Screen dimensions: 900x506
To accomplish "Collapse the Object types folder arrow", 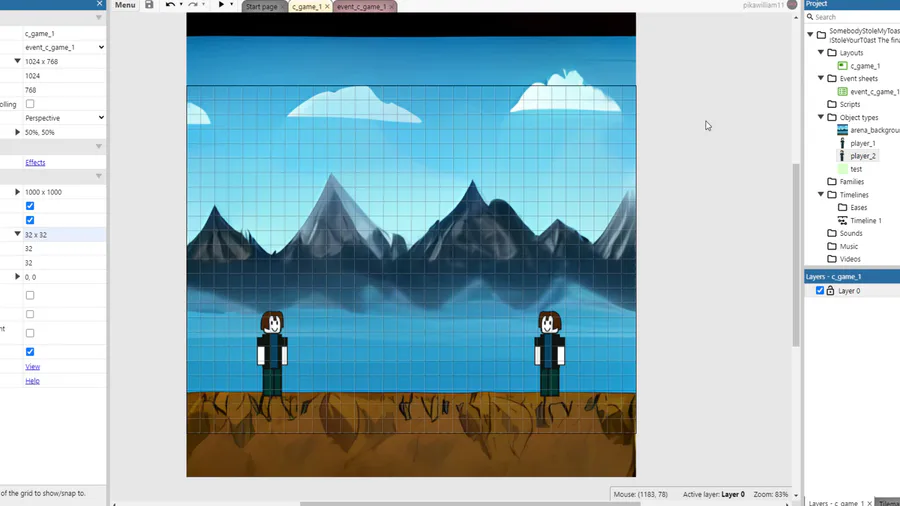I will tap(821, 117).
